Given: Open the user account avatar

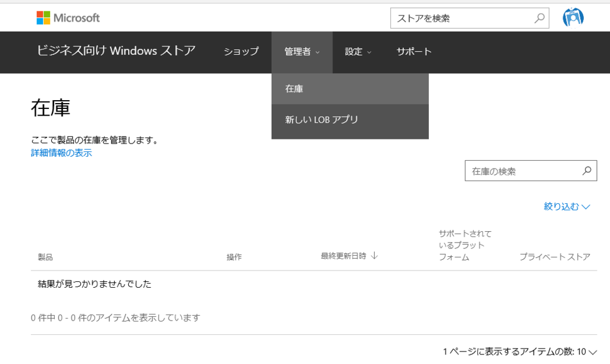Looking at the screenshot, I should coord(573,17).
